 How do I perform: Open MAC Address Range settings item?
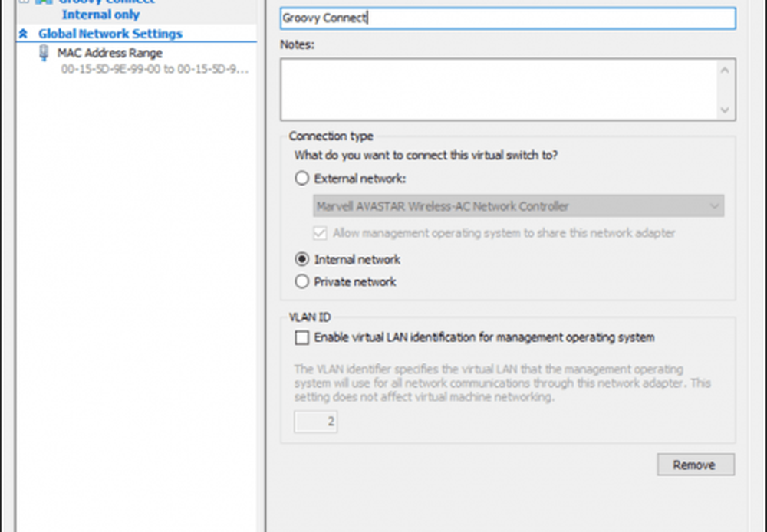(x=110, y=54)
